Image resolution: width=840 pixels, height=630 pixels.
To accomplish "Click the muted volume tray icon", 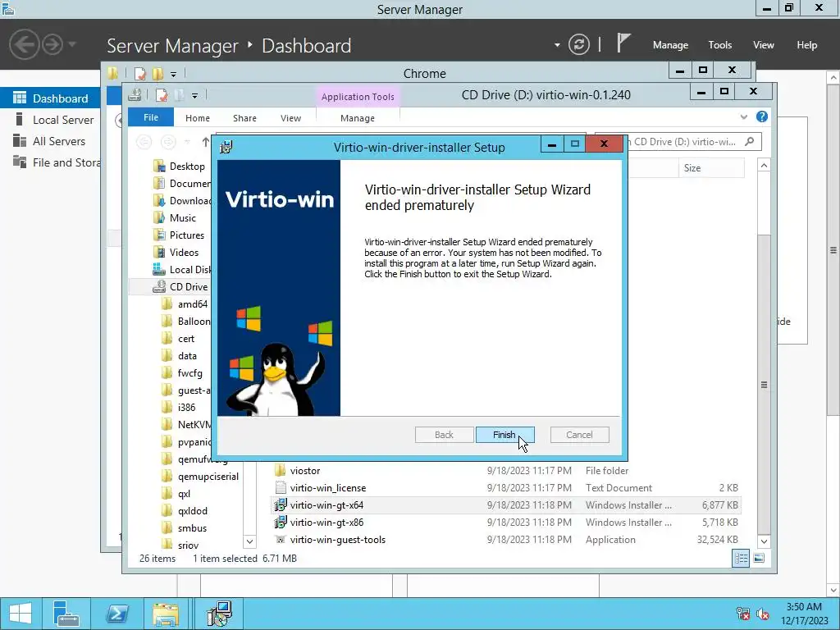I will pos(762,614).
